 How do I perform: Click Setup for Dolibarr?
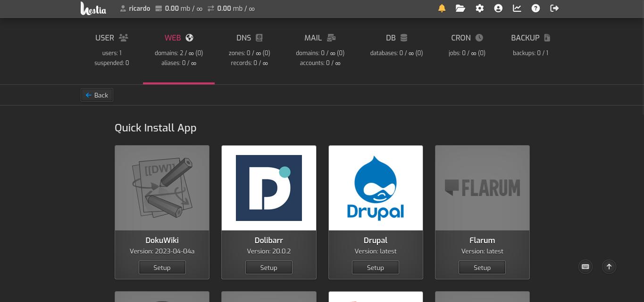point(268,267)
